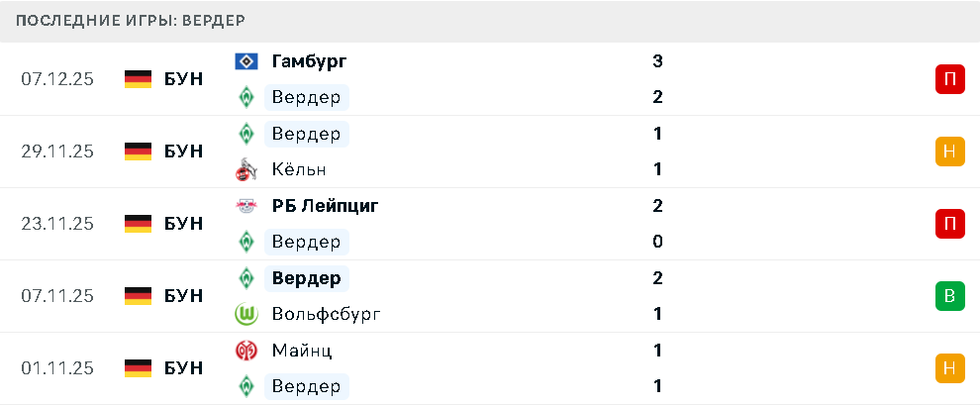Click the orange draw badge for the Köln match
Viewport: 980px width, 406px height.
949,152
